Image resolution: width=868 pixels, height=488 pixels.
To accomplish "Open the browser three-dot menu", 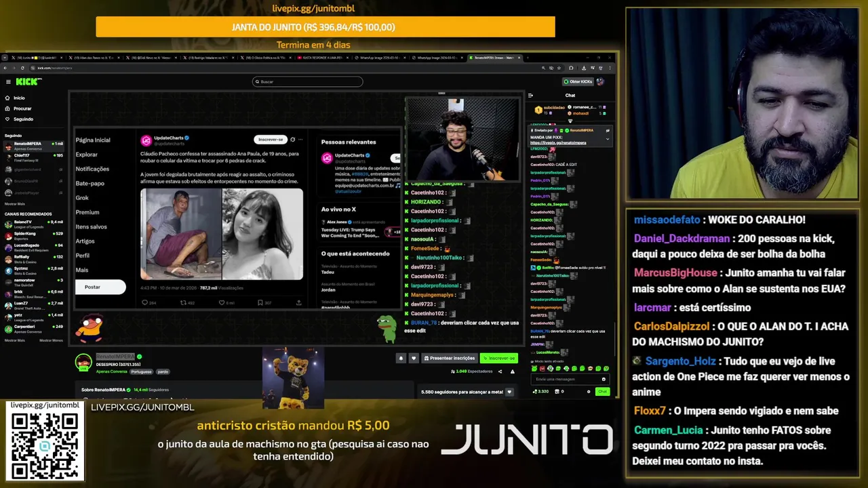I will (x=610, y=68).
